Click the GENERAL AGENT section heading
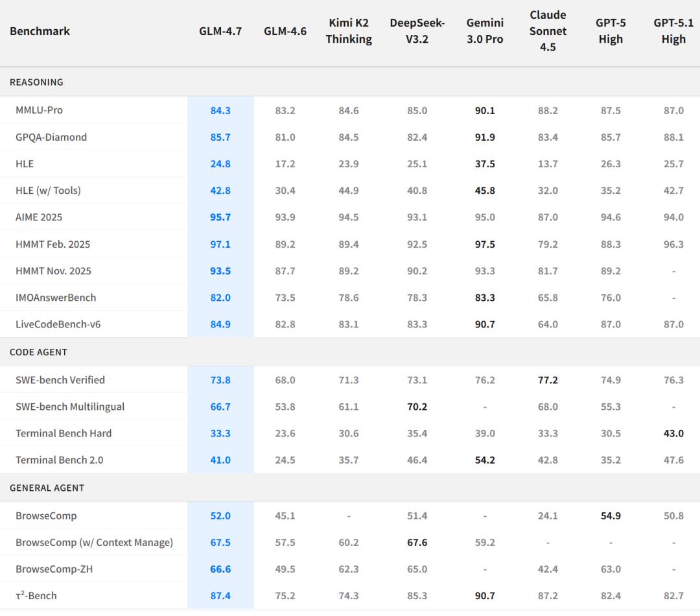700x616 pixels. click(47, 488)
